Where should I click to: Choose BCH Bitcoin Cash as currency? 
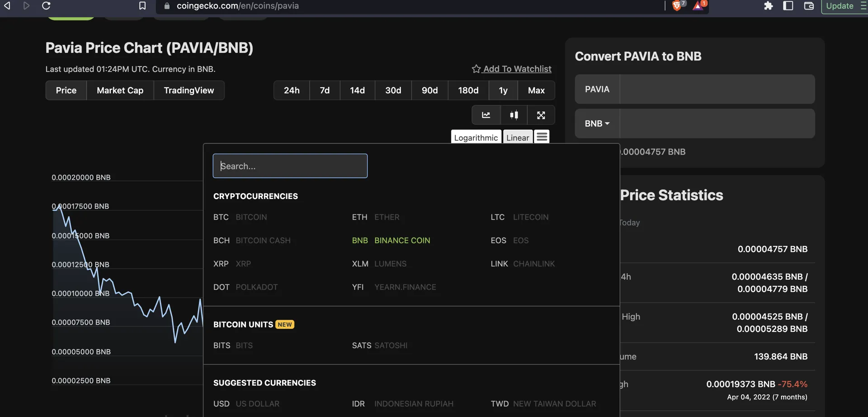pos(252,241)
